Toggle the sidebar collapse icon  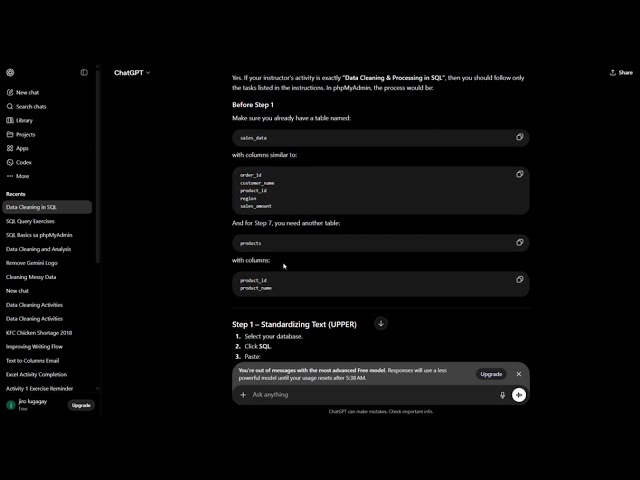pyautogui.click(x=84, y=73)
